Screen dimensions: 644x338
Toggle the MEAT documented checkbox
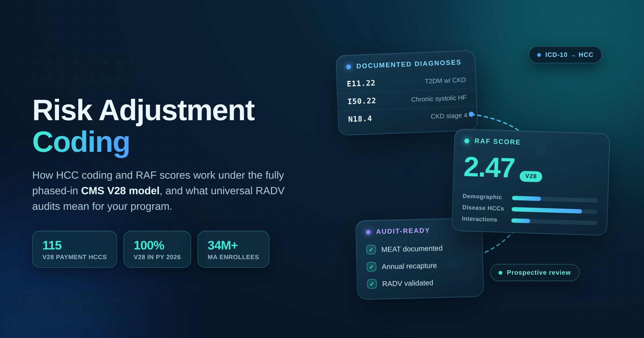(x=371, y=249)
